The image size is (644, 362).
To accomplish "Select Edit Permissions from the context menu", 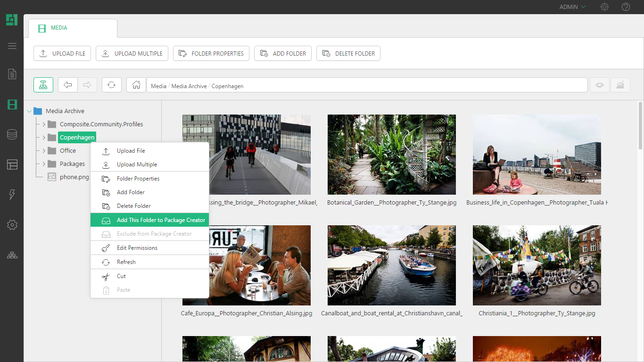I will click(x=137, y=248).
